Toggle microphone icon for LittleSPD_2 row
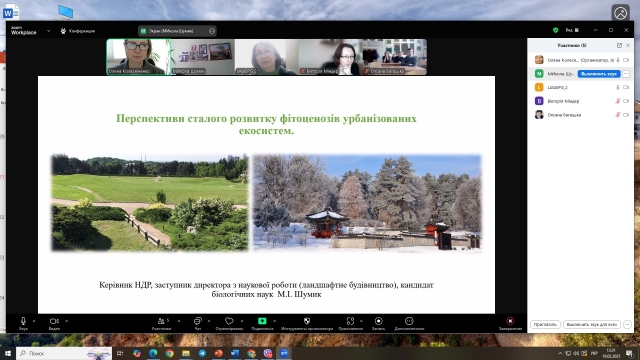 tap(618, 87)
